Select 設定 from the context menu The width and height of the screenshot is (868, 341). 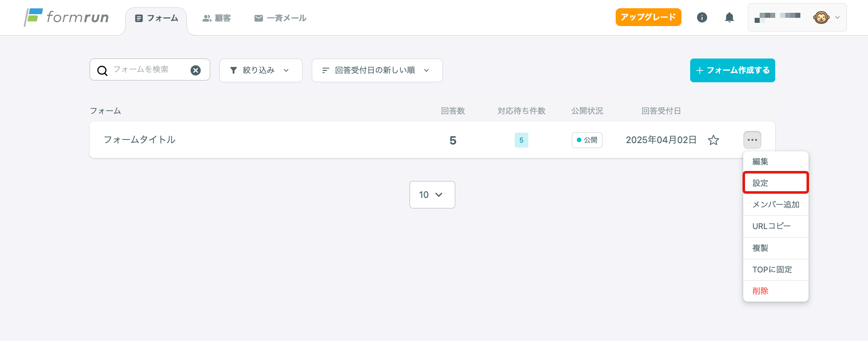(x=775, y=183)
